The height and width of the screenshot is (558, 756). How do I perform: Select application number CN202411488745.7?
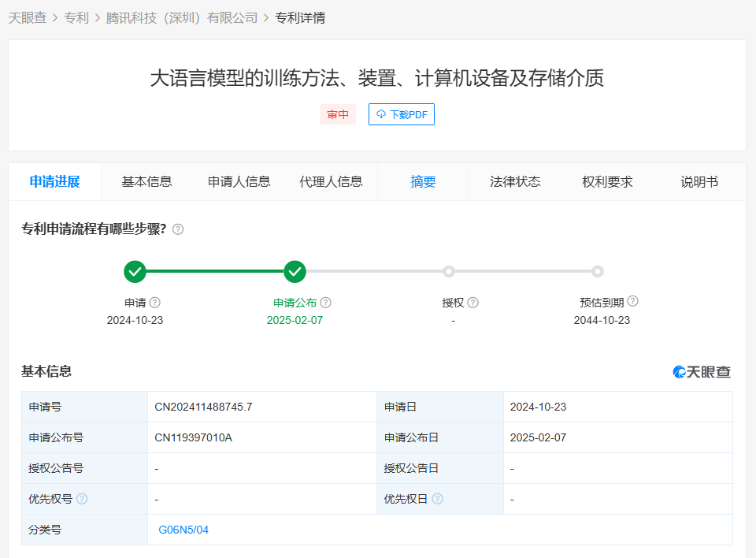point(203,407)
